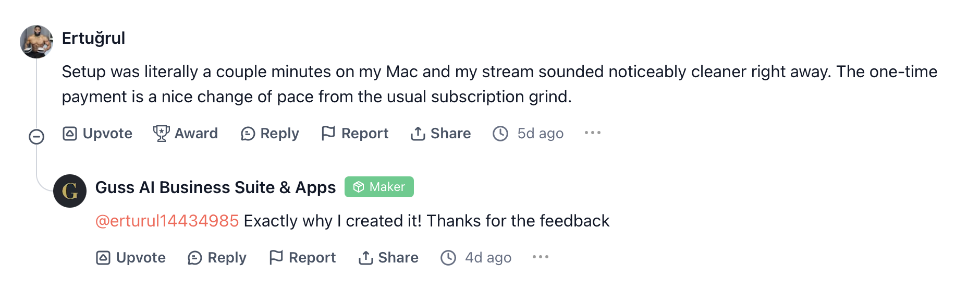Click the clock icon beside 4d ago
This screenshot has width=980, height=287.
448,258
